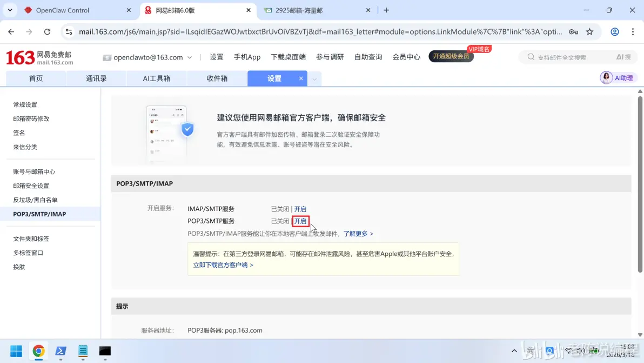
Task: Bookmark this page with star icon
Action: pos(590,32)
